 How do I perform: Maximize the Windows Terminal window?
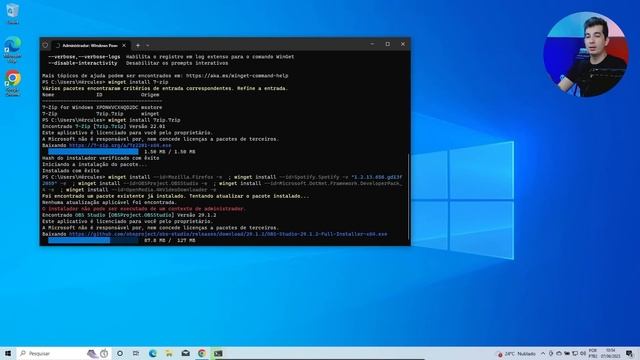pyautogui.click(x=387, y=44)
